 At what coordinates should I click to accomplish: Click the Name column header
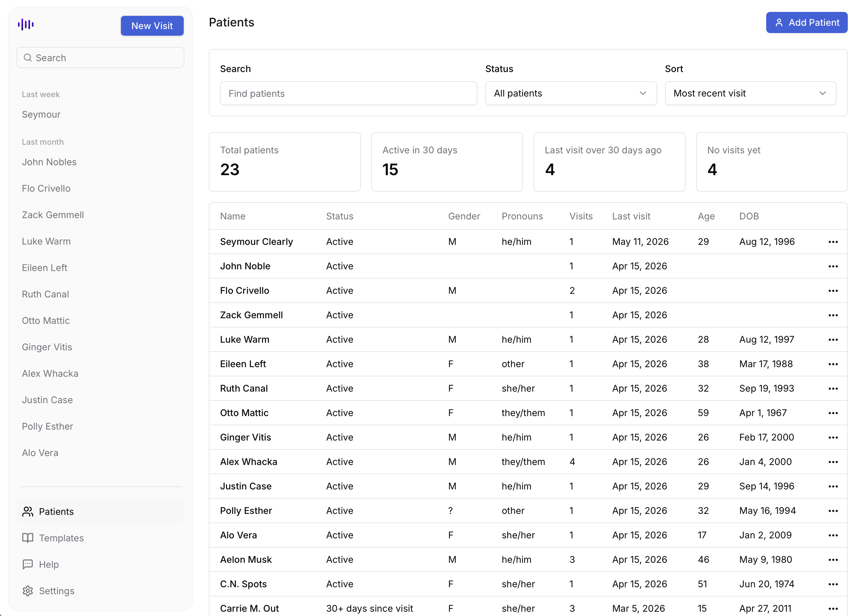[232, 216]
